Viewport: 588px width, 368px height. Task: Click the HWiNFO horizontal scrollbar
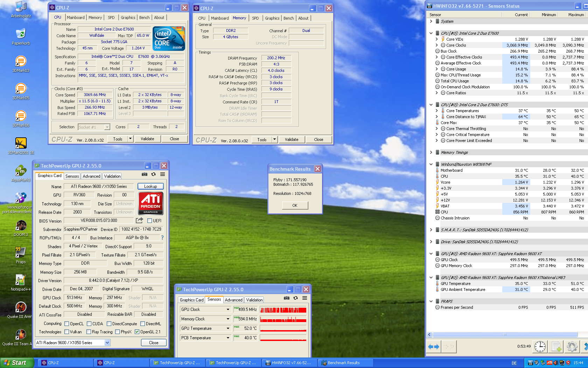[505, 335]
